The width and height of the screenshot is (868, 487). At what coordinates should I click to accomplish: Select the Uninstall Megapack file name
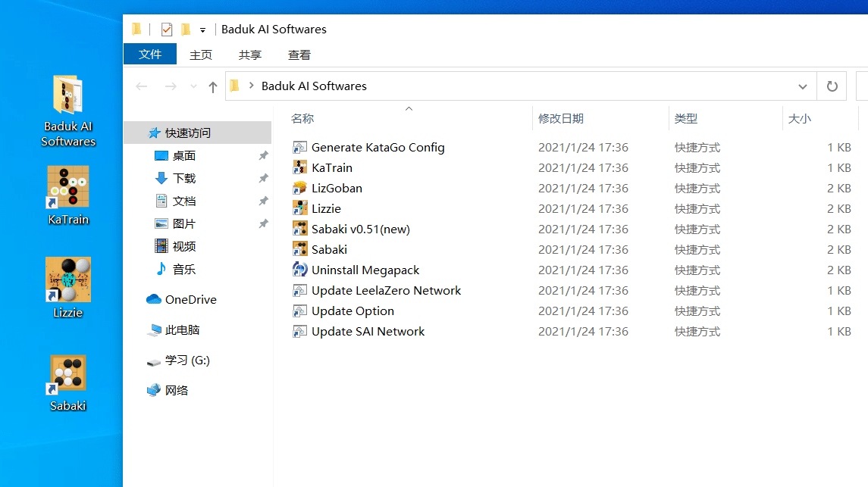pos(365,270)
